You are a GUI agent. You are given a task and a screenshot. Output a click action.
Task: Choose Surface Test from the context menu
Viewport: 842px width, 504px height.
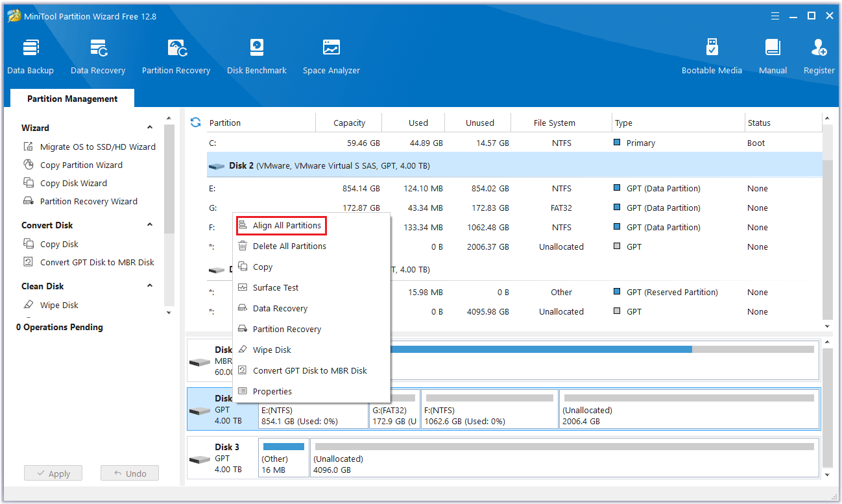(x=276, y=287)
